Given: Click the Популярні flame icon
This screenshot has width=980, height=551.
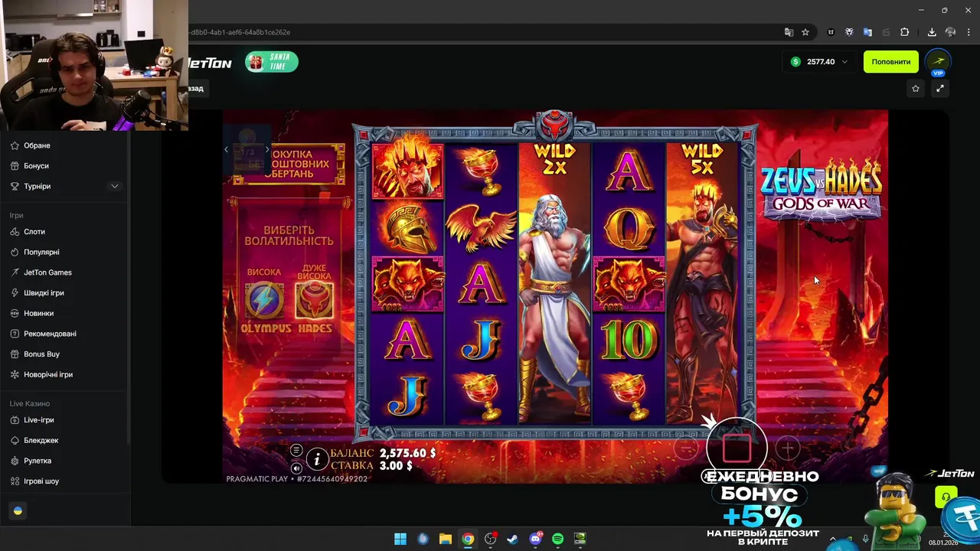Looking at the screenshot, I should point(15,252).
